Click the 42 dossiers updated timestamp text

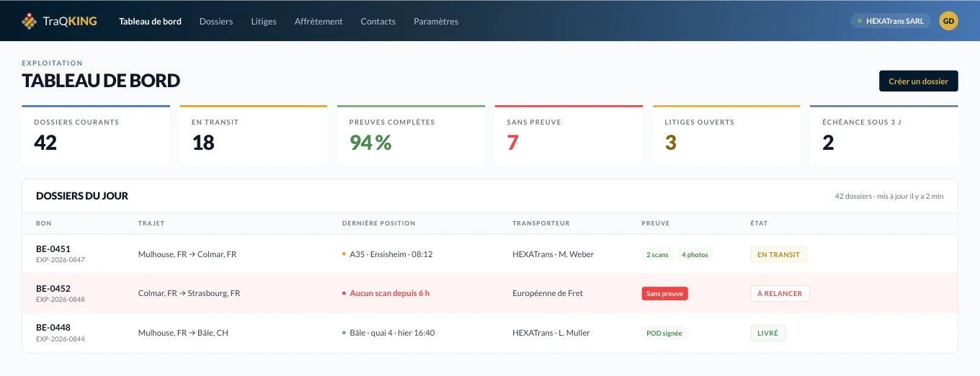(x=889, y=196)
